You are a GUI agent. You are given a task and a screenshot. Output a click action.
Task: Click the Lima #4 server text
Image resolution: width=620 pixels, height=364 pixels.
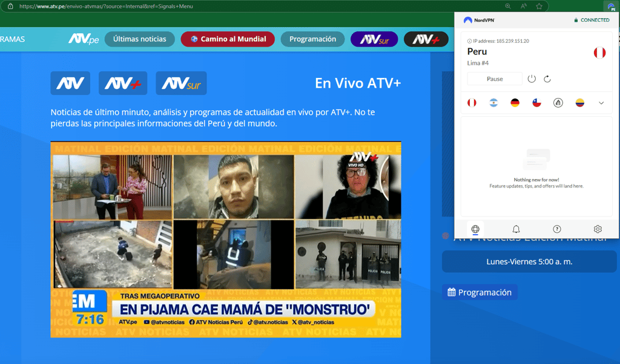[478, 63]
